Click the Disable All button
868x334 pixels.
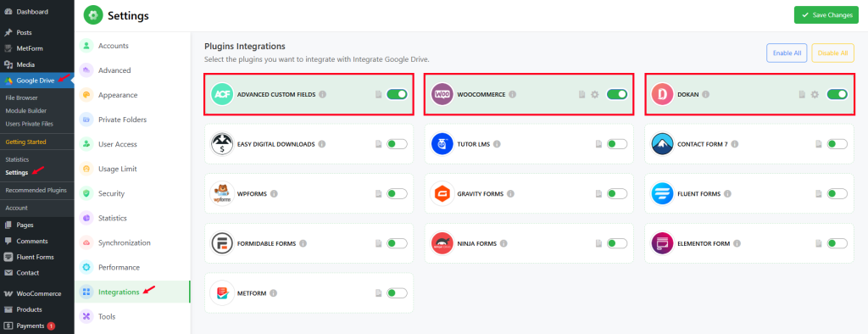832,53
